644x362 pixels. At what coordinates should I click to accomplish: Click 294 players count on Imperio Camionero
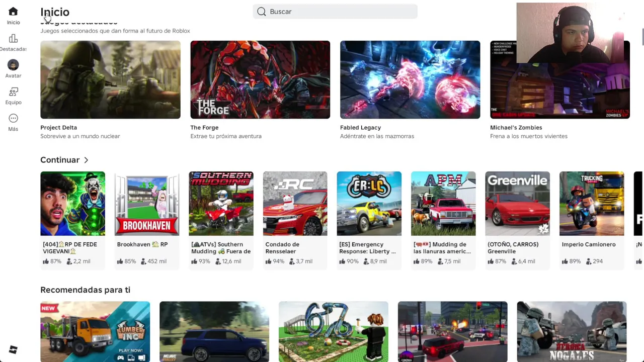coord(594,261)
